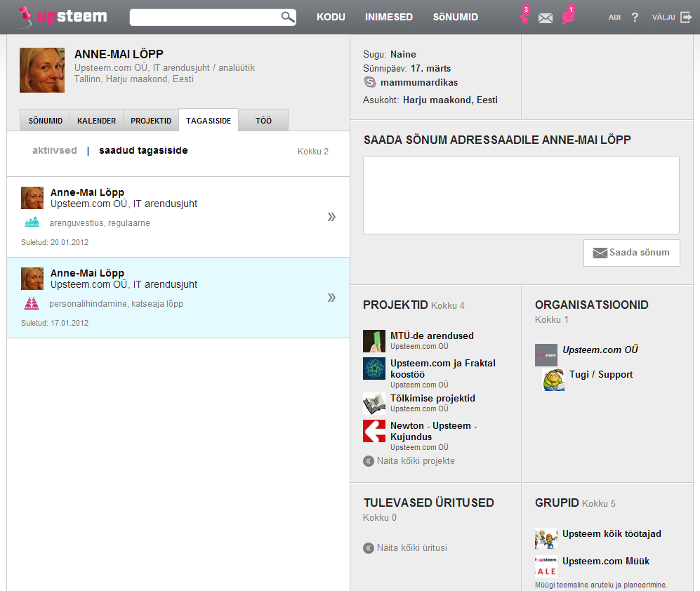The height and width of the screenshot is (591, 700).
Task: Open the envelope messages icon in header
Action: [546, 18]
